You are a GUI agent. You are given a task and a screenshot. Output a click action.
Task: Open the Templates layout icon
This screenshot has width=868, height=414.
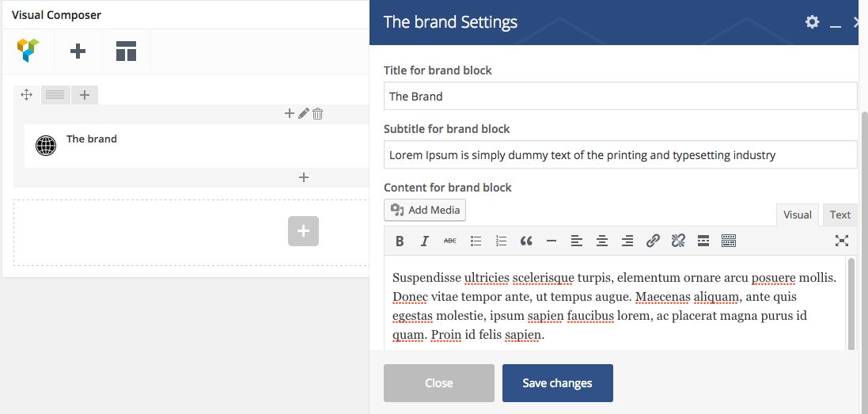pyautogui.click(x=126, y=51)
